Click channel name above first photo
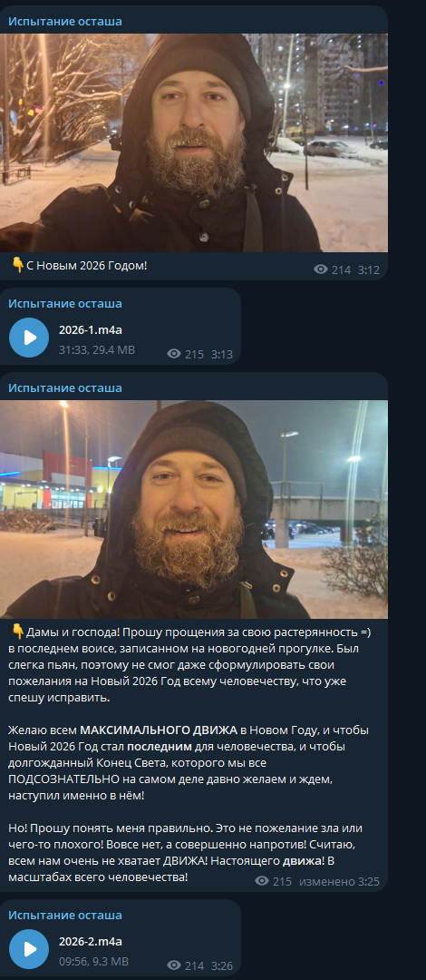The height and width of the screenshot is (980, 426). 65,21
